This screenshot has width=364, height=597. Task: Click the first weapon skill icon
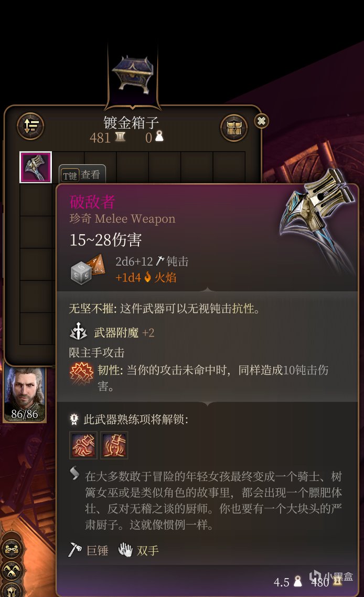coord(83,445)
